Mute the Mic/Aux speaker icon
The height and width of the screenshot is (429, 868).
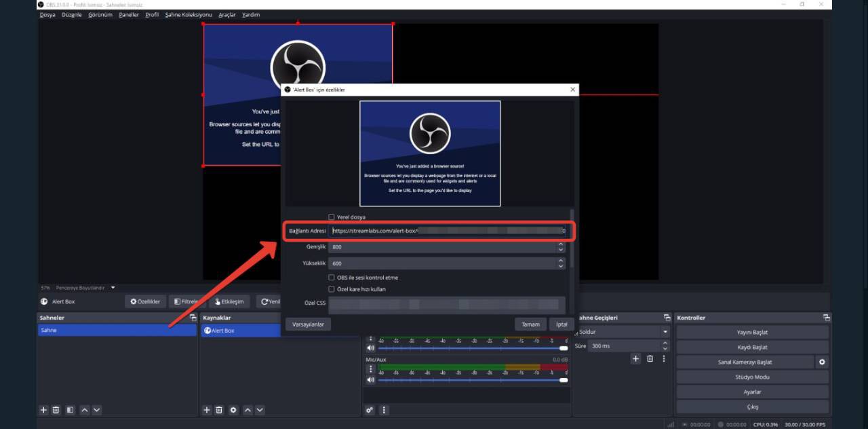point(370,380)
